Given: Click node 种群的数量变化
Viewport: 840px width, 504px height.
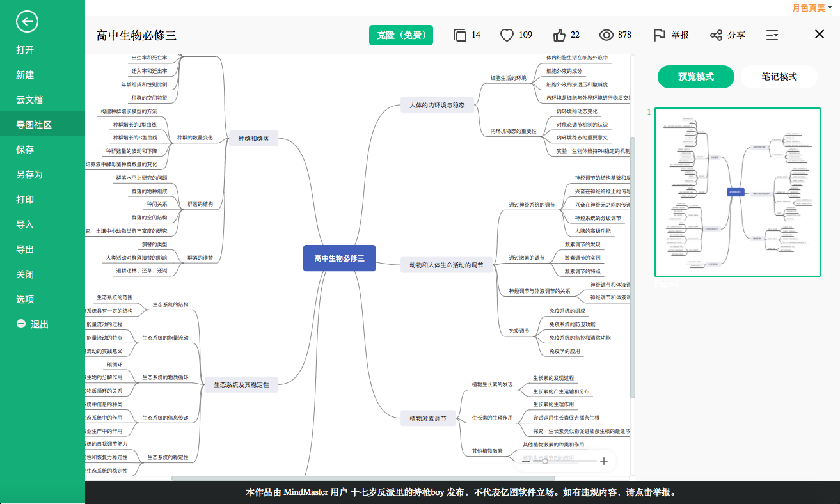Looking at the screenshot, I should point(195,138).
